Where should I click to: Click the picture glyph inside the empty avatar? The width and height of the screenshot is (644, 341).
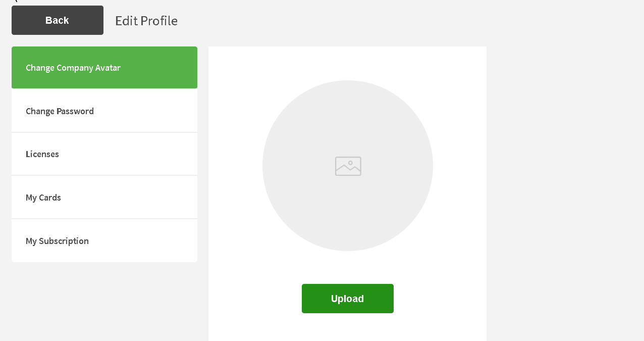tap(348, 166)
